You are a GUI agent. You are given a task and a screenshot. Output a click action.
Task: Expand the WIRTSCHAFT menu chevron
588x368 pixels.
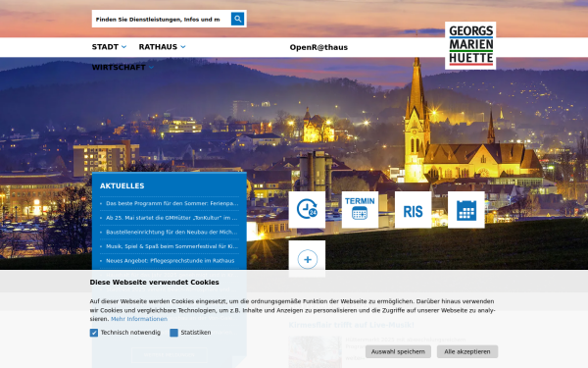coord(151,67)
